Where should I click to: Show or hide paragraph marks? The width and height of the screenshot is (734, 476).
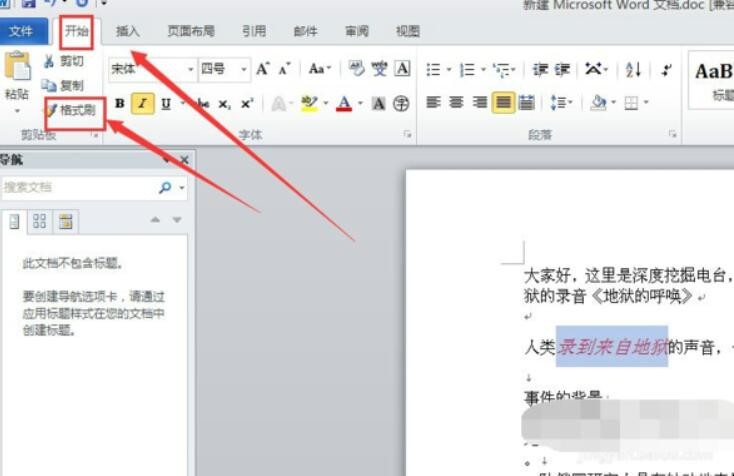[667, 70]
